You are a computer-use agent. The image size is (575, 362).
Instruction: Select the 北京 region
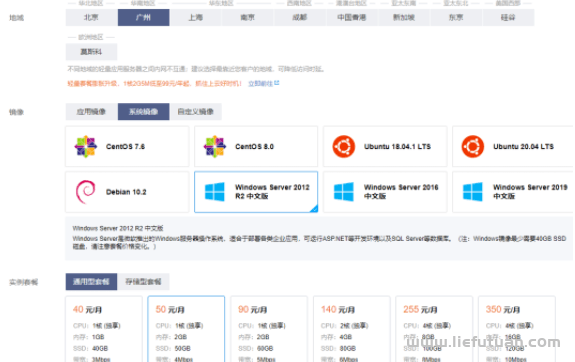tap(92, 17)
